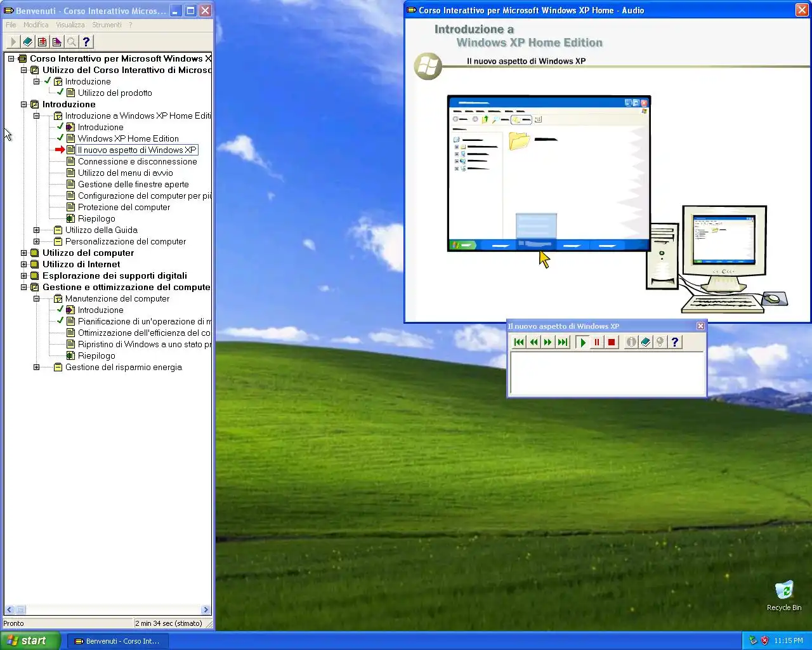Click the 11:15 PM clock in system tray
This screenshot has height=650, width=812.
[x=789, y=640]
